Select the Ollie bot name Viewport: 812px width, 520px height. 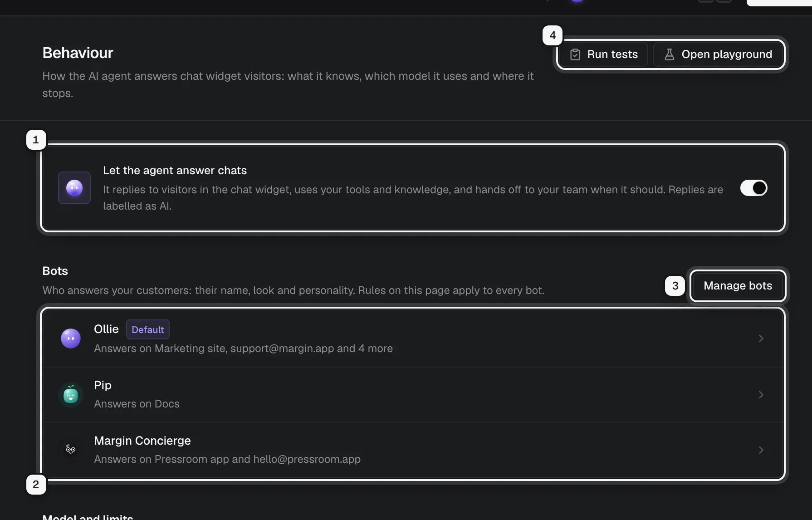coord(106,329)
